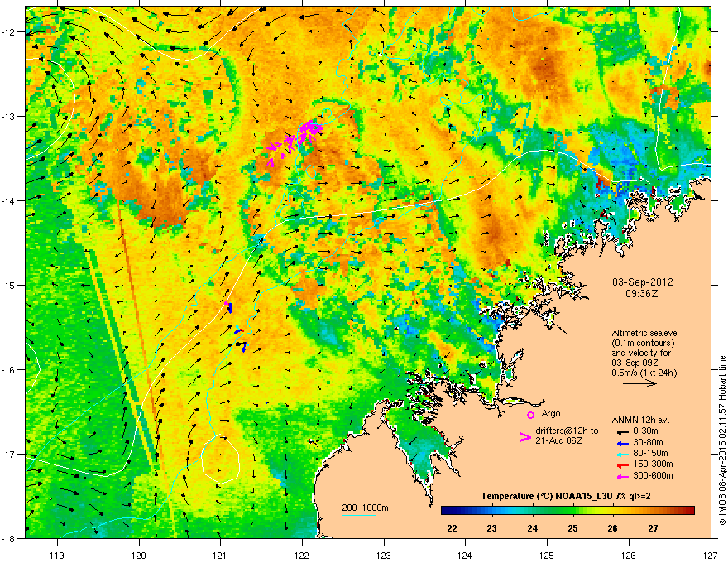
Task: Click the '(0.1m contours)' legend line
Action: coord(643,344)
